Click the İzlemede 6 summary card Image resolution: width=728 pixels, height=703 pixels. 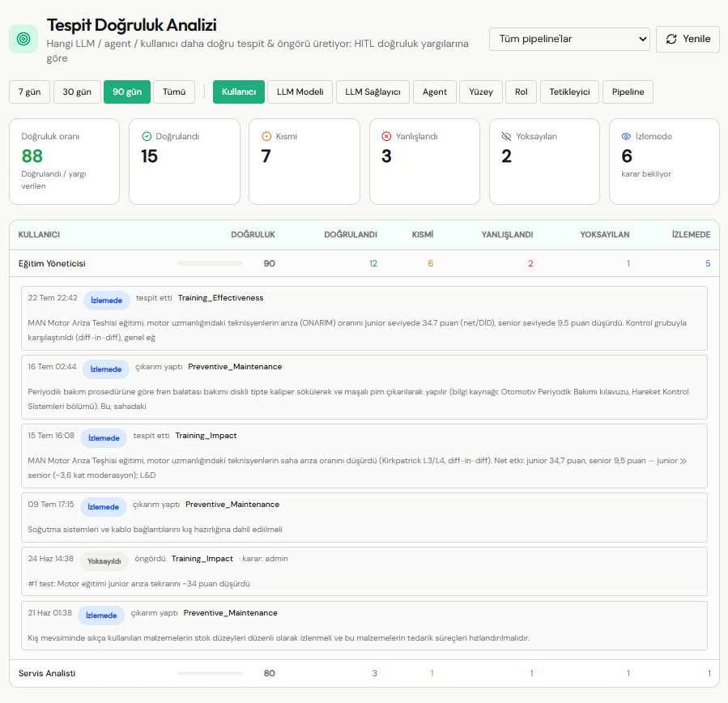click(x=664, y=162)
